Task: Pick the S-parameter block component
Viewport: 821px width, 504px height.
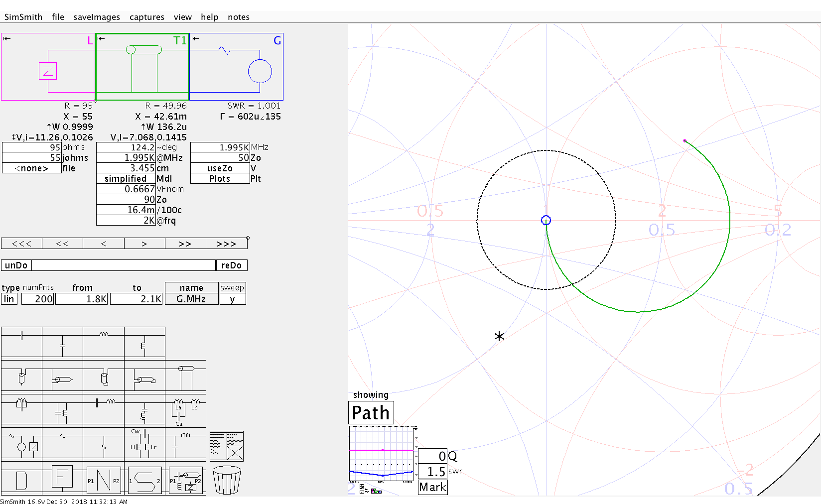Action: [x=144, y=480]
